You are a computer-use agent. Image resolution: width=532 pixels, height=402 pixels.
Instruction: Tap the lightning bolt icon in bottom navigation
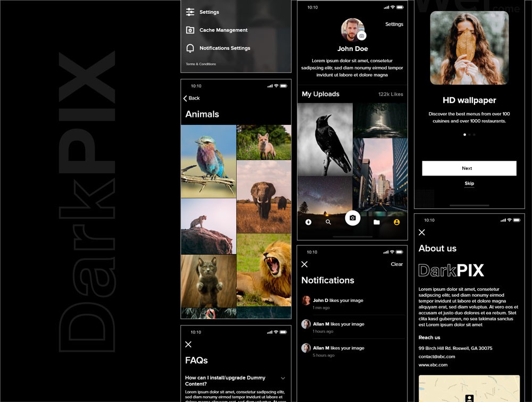(x=309, y=222)
